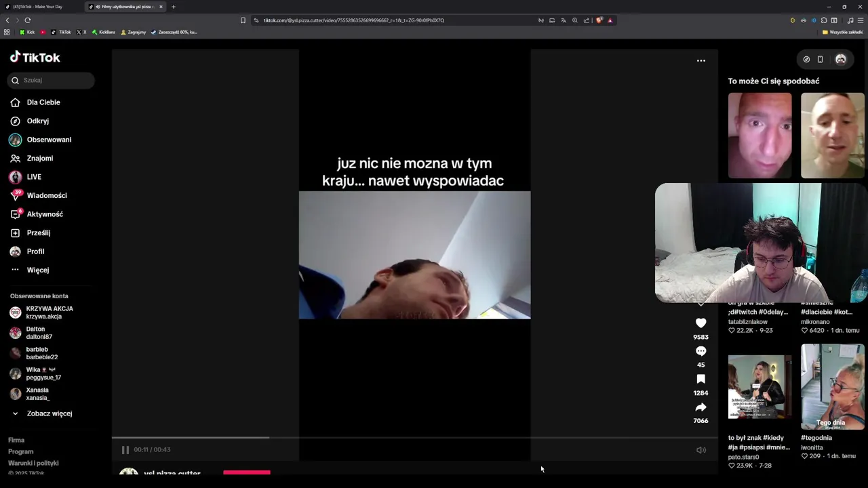This screenshot has width=868, height=488.
Task: Share video with arrow icon
Action: pyautogui.click(x=701, y=407)
